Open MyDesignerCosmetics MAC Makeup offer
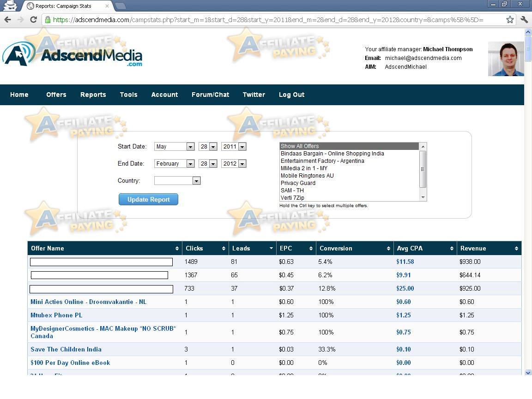This screenshot has width=532, height=399. coord(103,332)
